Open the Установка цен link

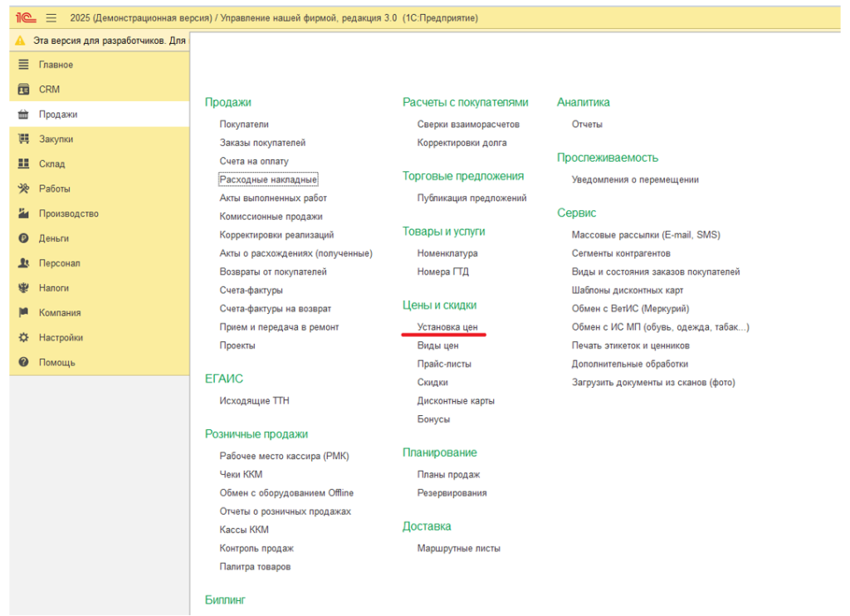(447, 327)
